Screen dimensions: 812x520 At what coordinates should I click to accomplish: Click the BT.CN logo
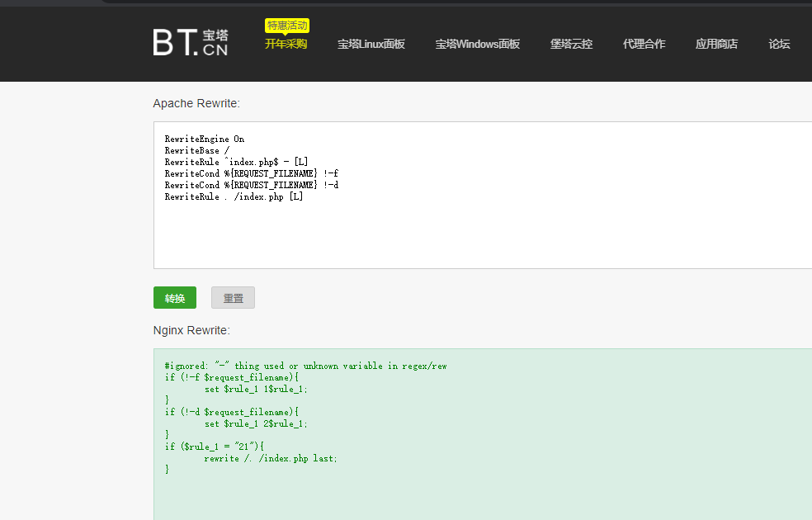(x=191, y=43)
